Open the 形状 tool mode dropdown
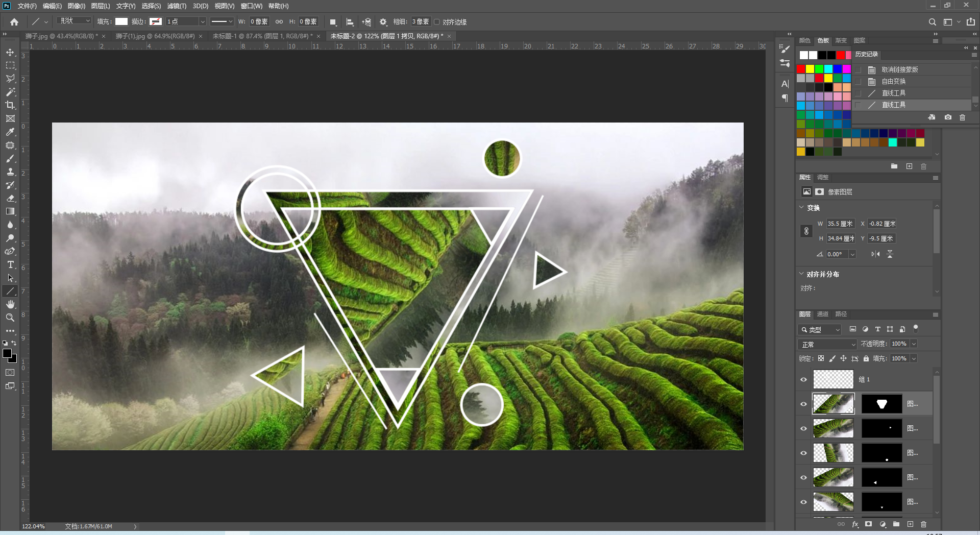 point(75,21)
